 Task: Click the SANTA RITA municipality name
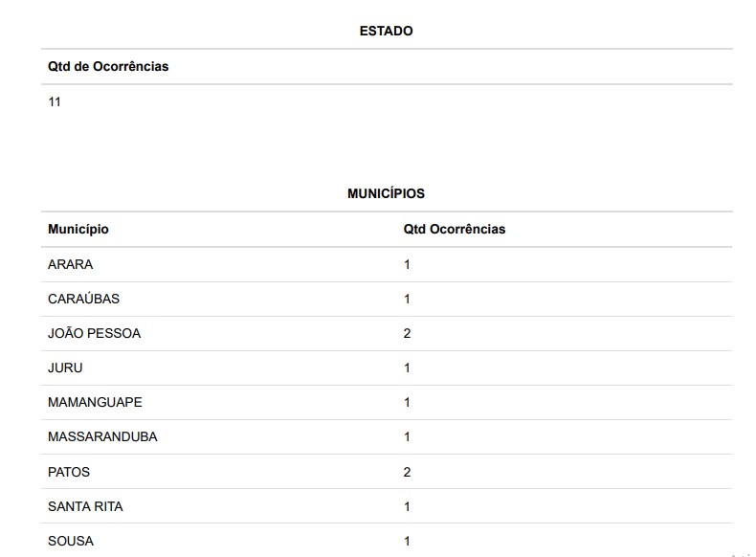85,506
